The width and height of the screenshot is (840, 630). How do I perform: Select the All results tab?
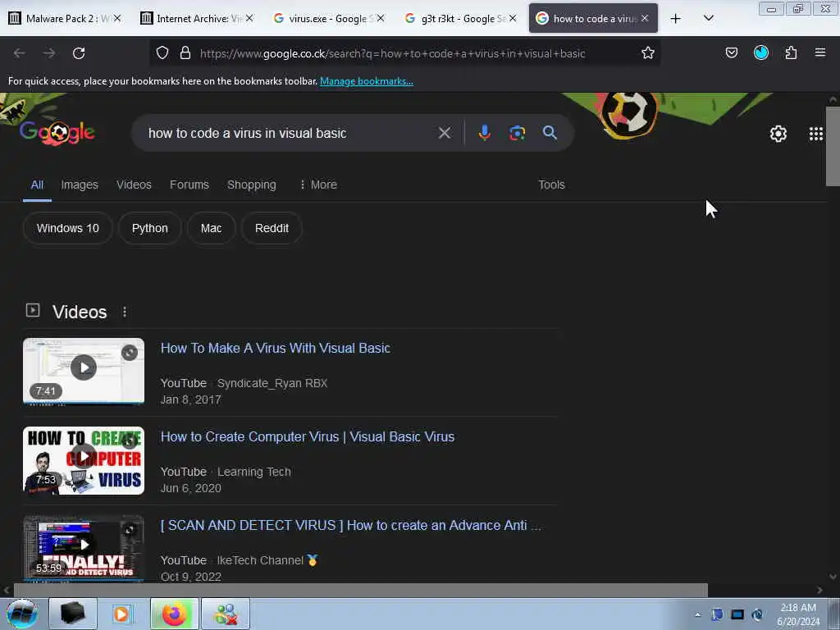[x=37, y=185]
